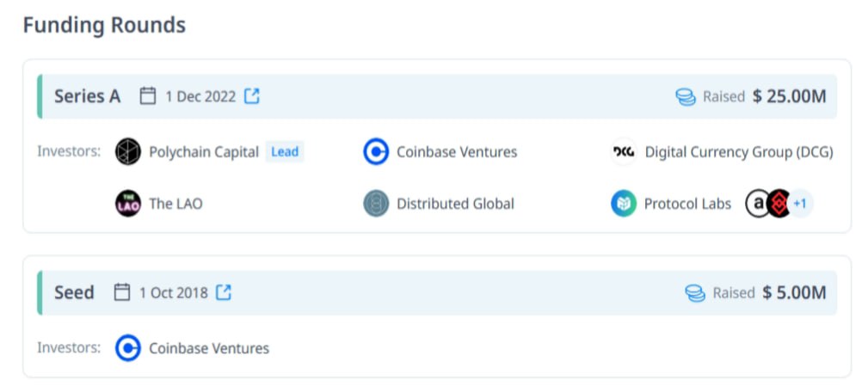Click the Protocol Labs logo
This screenshot has height=392, width=868.
tap(624, 204)
